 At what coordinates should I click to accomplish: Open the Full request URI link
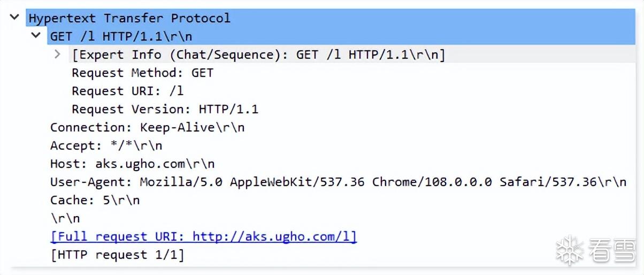coord(203,236)
